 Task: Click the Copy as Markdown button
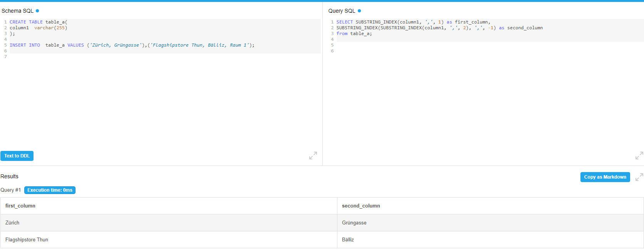(605, 177)
